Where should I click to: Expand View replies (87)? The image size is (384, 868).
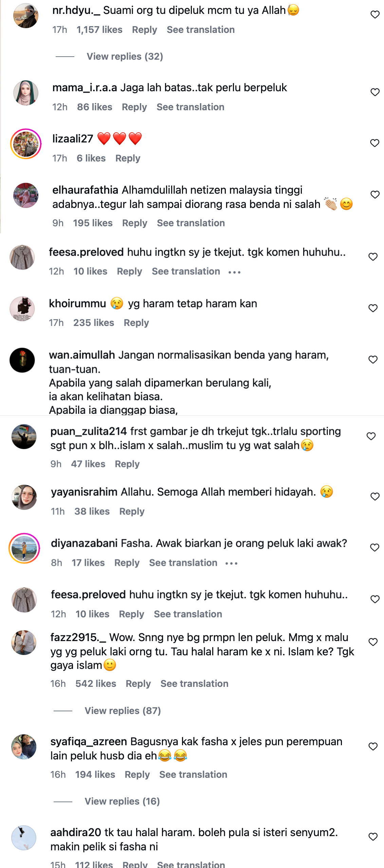coord(123,711)
